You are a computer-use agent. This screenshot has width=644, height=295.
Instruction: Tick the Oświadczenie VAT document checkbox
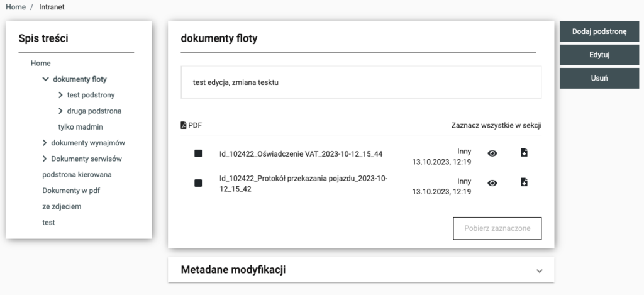pyautogui.click(x=198, y=153)
